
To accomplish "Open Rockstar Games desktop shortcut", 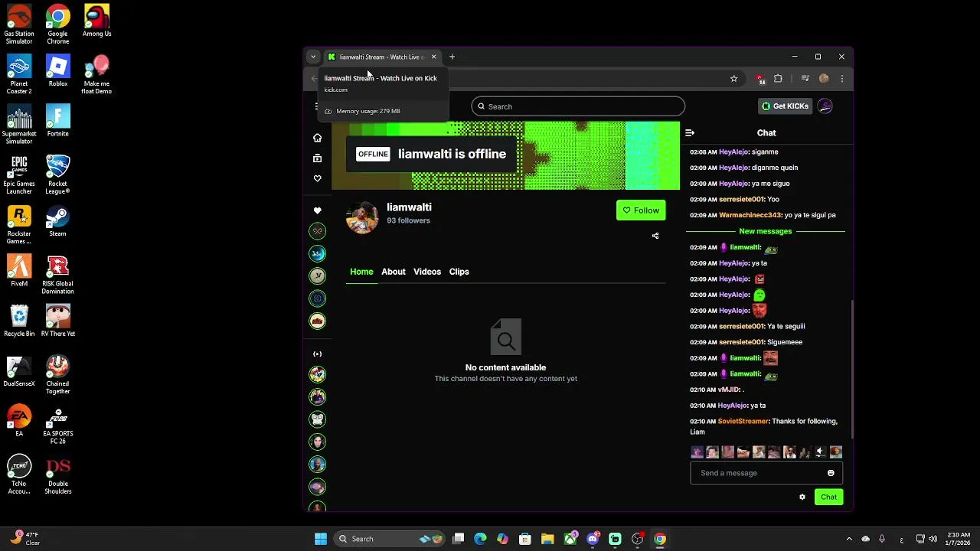I will (19, 225).
